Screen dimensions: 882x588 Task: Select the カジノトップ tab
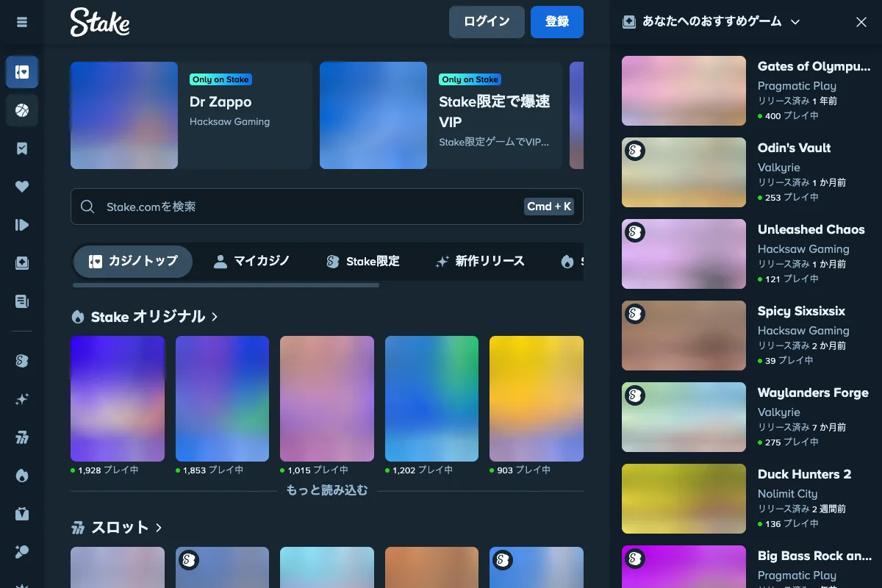[x=133, y=261]
